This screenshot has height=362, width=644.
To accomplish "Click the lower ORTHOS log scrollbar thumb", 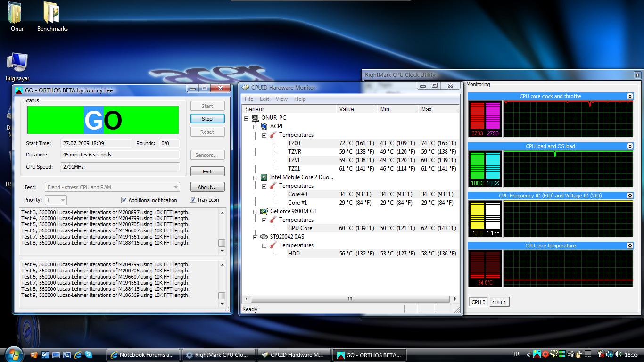I will click(x=222, y=296).
